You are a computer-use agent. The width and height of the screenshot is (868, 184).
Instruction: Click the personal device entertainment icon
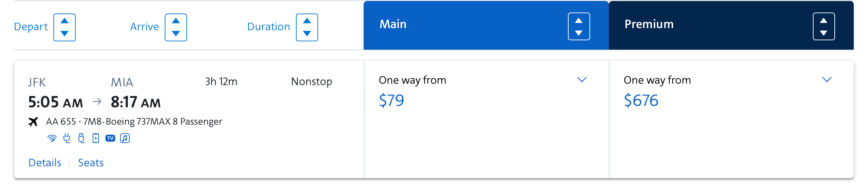tap(96, 139)
